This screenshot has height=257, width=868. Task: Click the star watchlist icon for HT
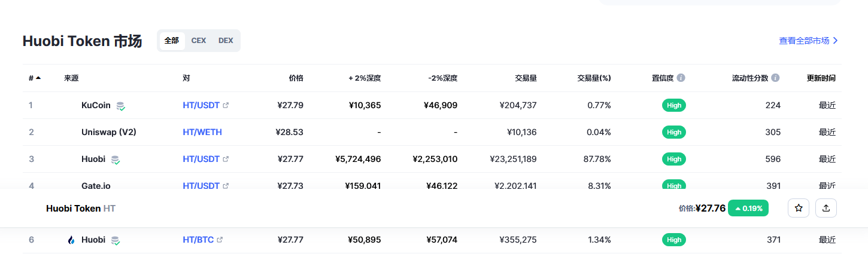(x=798, y=208)
